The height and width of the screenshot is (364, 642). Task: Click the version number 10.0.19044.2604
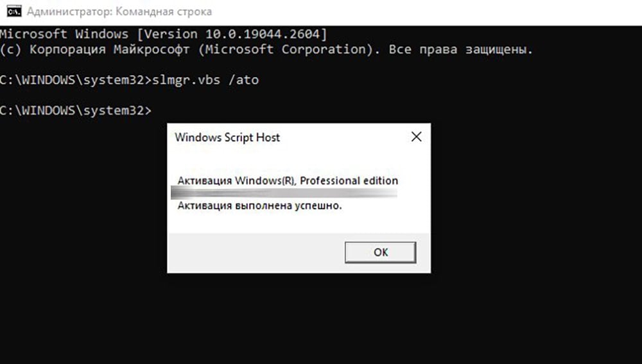tap(263, 34)
